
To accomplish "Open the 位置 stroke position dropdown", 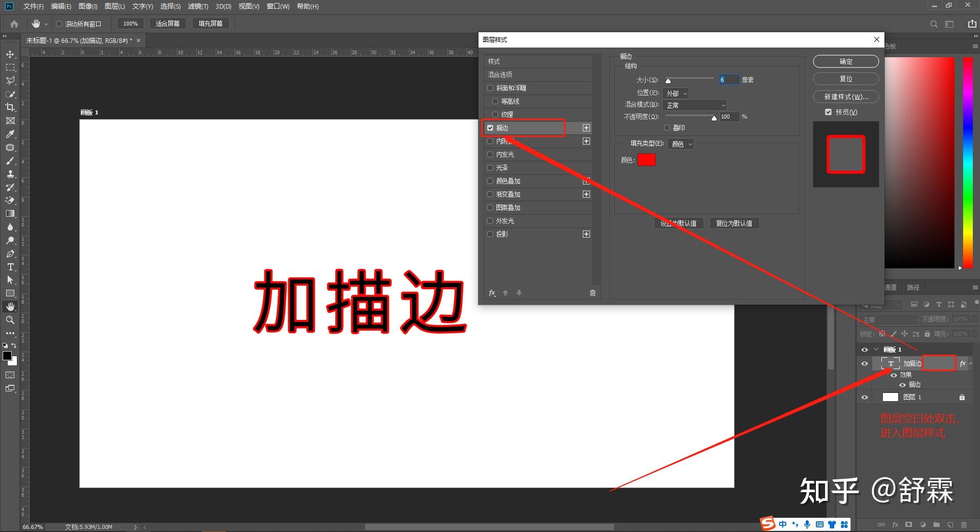I will point(675,93).
